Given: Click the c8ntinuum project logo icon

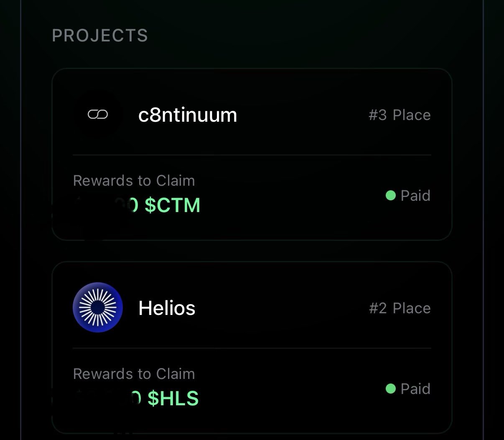Looking at the screenshot, I should pyautogui.click(x=98, y=115).
